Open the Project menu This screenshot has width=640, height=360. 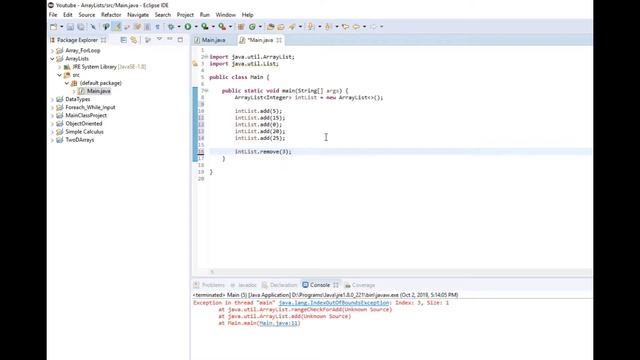185,15
